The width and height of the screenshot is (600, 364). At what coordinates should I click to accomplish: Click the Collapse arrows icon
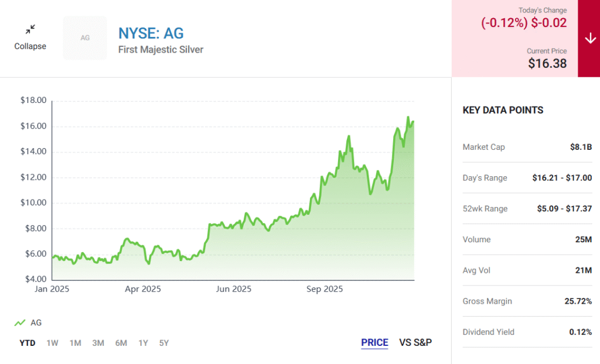(30, 29)
